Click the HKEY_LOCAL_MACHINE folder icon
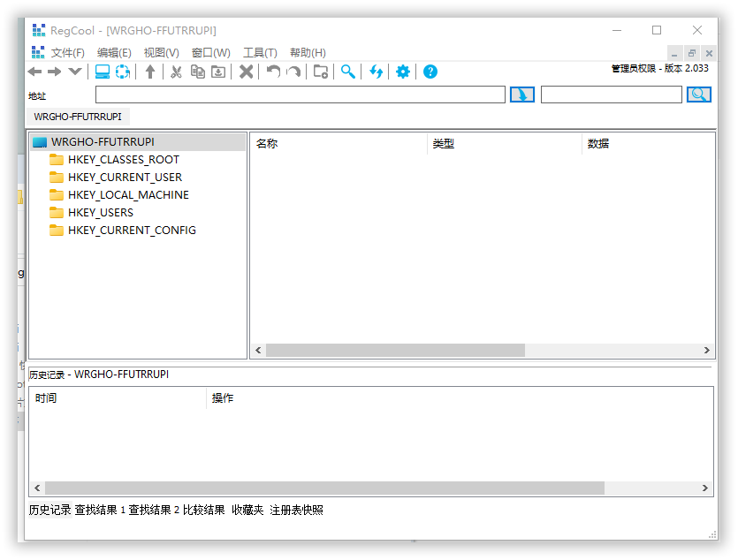Viewport: 738px width, 560px height. tap(57, 195)
